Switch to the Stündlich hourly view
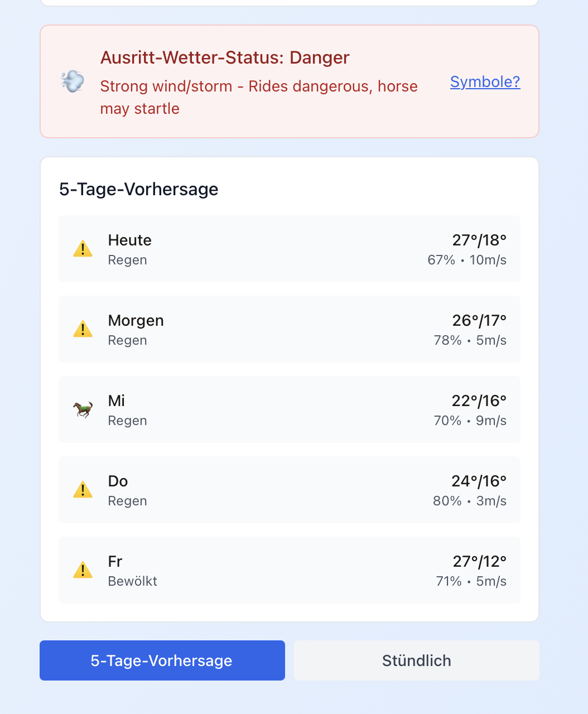588x714 pixels. (416, 660)
